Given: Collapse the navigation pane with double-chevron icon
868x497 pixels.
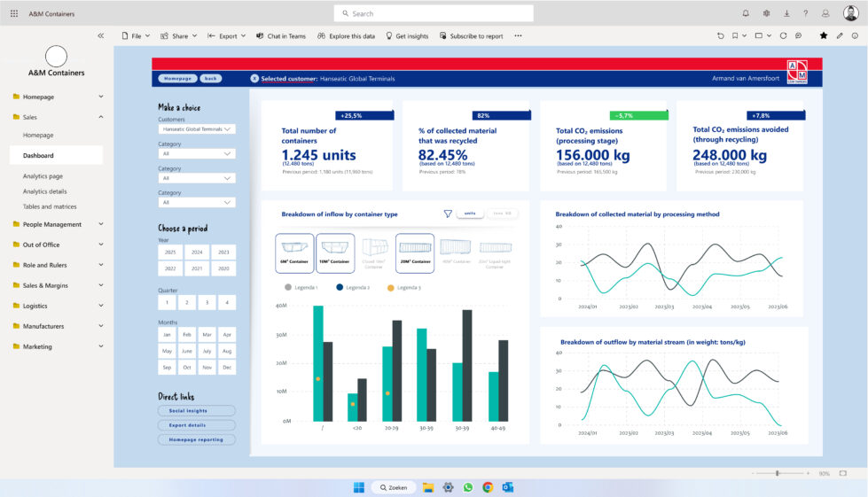Looking at the screenshot, I should [x=100, y=36].
